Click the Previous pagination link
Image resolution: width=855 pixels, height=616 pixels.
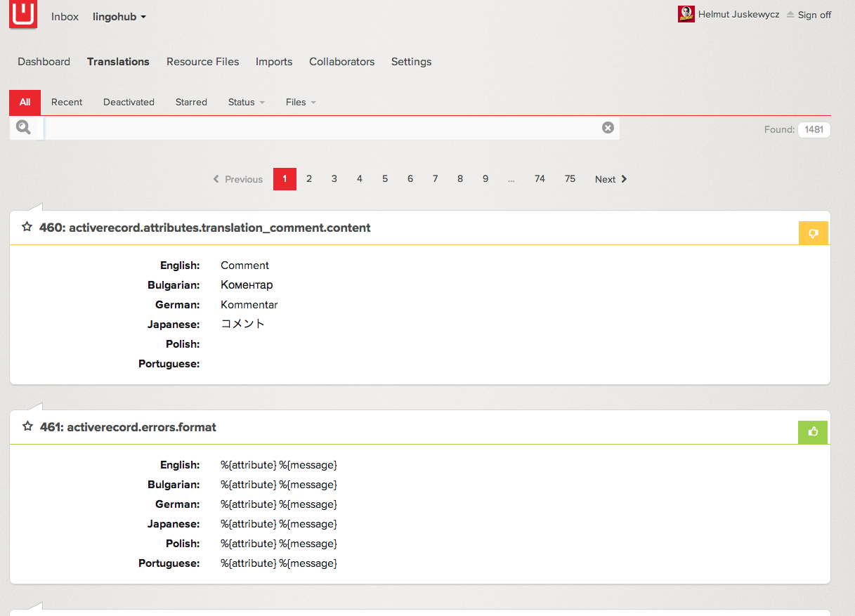tap(237, 179)
